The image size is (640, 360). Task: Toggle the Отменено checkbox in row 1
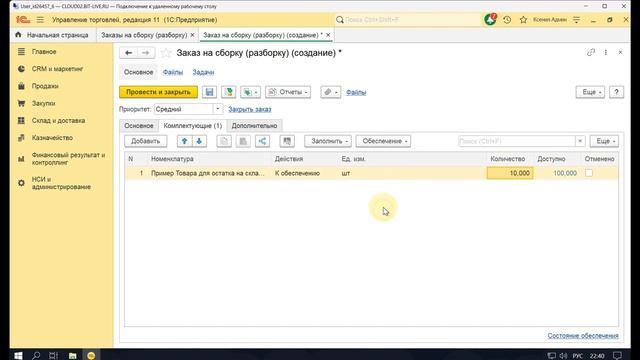589,173
